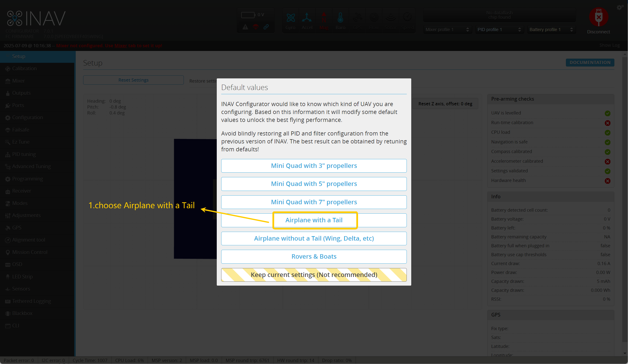
Task: Open the Mission Control tab
Action: (x=37, y=252)
